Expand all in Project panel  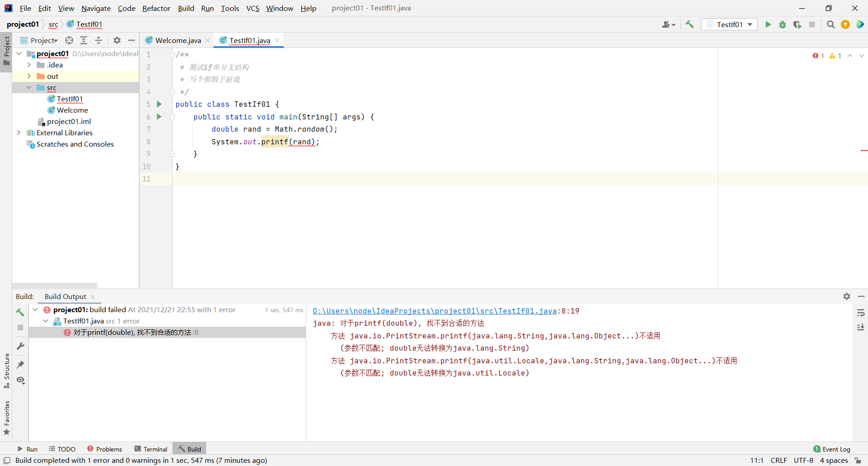tap(84, 40)
